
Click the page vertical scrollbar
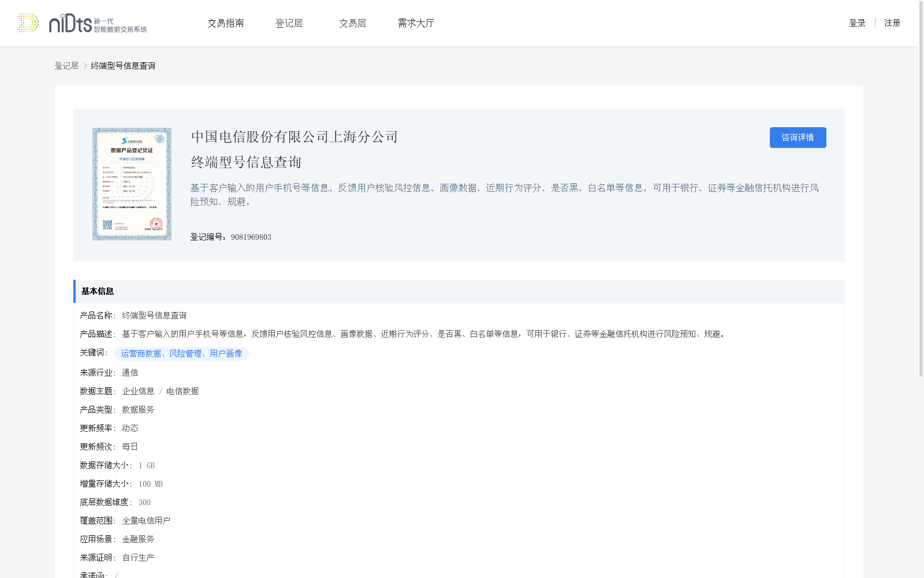[x=921, y=188]
